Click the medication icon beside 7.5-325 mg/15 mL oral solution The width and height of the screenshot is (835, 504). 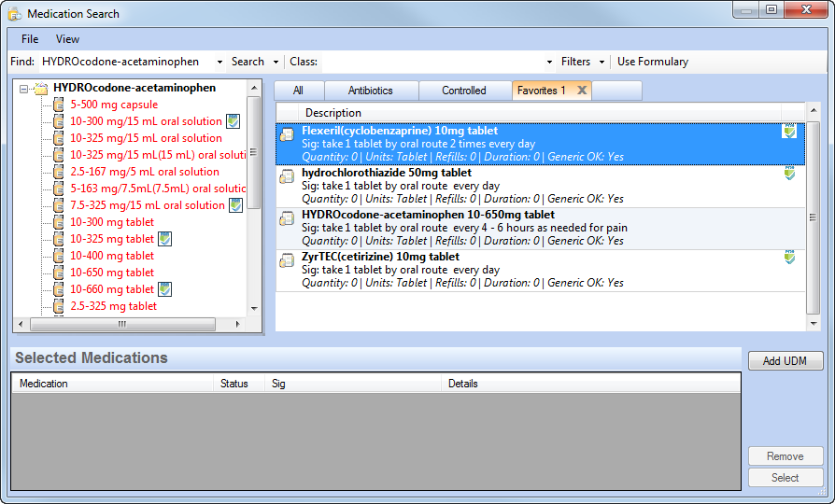[59, 205]
